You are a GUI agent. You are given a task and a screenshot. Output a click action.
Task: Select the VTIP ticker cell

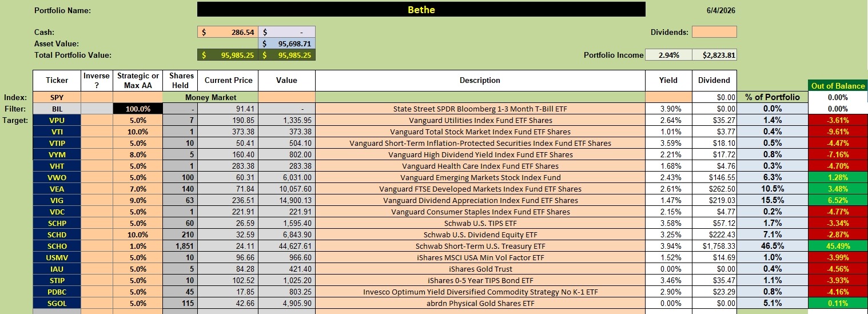(57, 143)
